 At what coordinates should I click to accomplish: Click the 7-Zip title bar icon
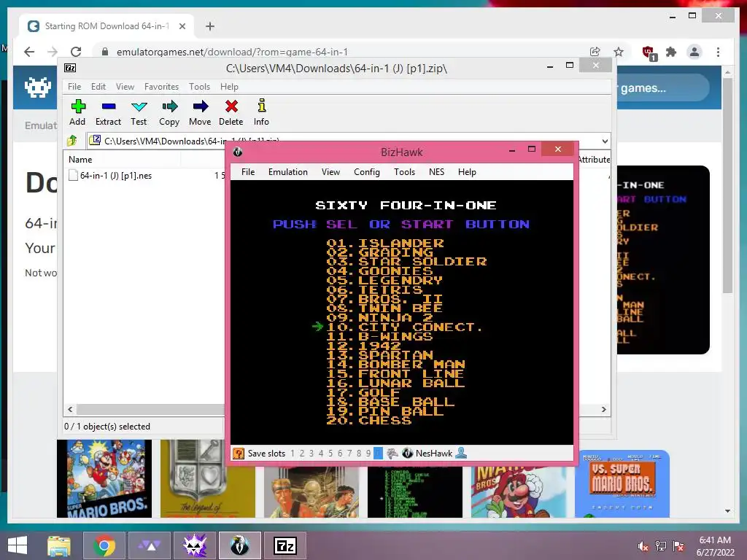point(70,68)
